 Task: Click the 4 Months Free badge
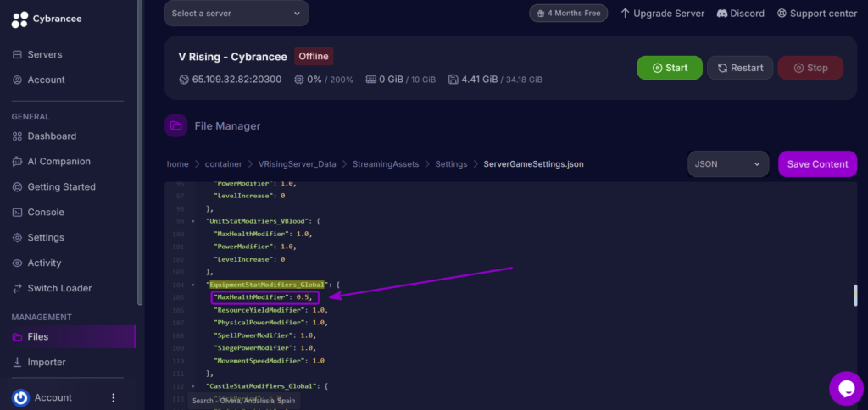[x=568, y=14]
